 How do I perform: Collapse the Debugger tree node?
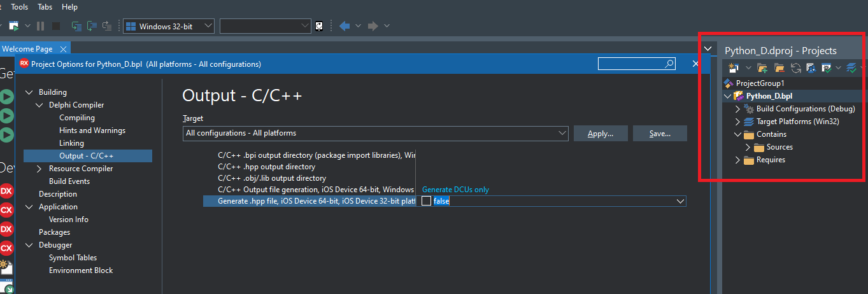[x=29, y=245]
